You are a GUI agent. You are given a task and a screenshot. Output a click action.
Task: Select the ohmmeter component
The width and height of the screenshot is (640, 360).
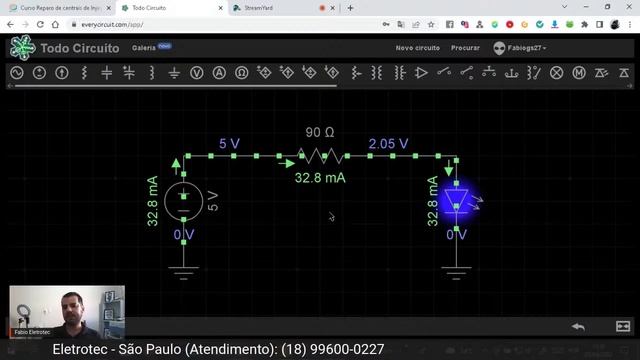click(242, 73)
